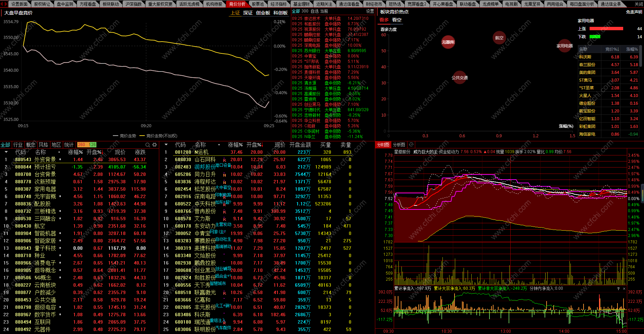Open the gear settings icon above the sector list

click(x=155, y=145)
